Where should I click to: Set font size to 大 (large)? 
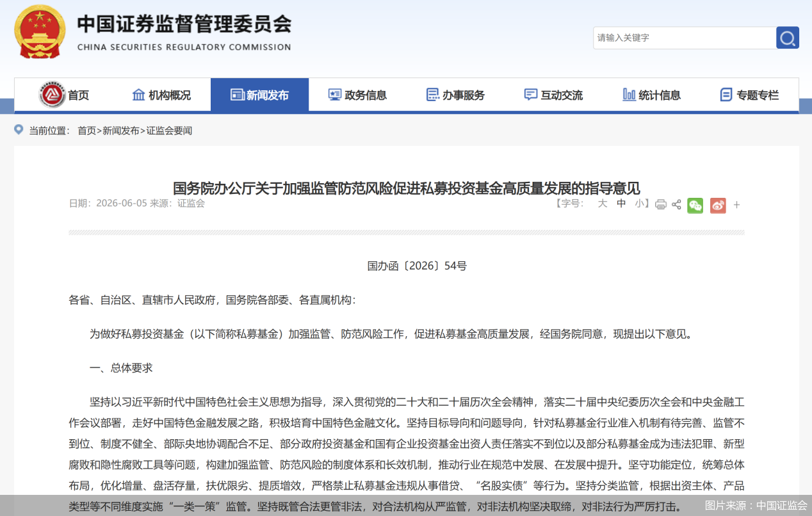(602, 204)
